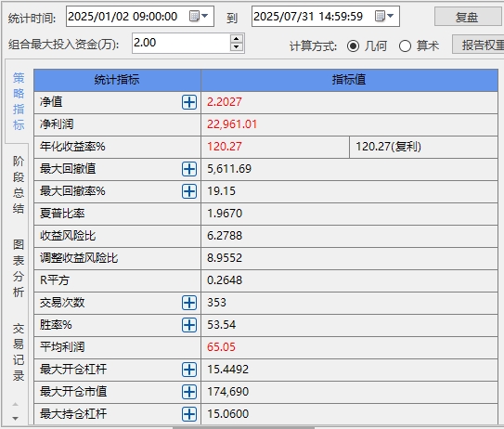Click the 复盘 button
The height and width of the screenshot is (429, 504).
[x=469, y=17]
